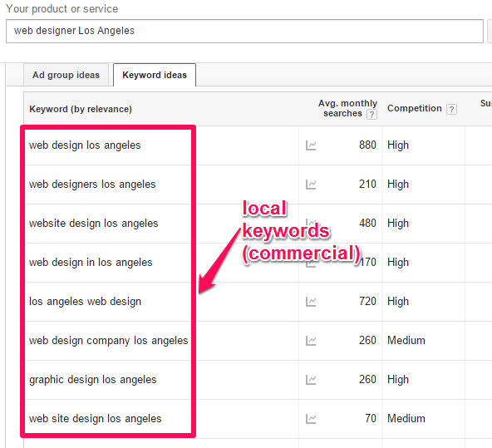Click the 480 monthly searches value
Image resolution: width=492 pixels, height=448 pixels.
click(x=367, y=223)
